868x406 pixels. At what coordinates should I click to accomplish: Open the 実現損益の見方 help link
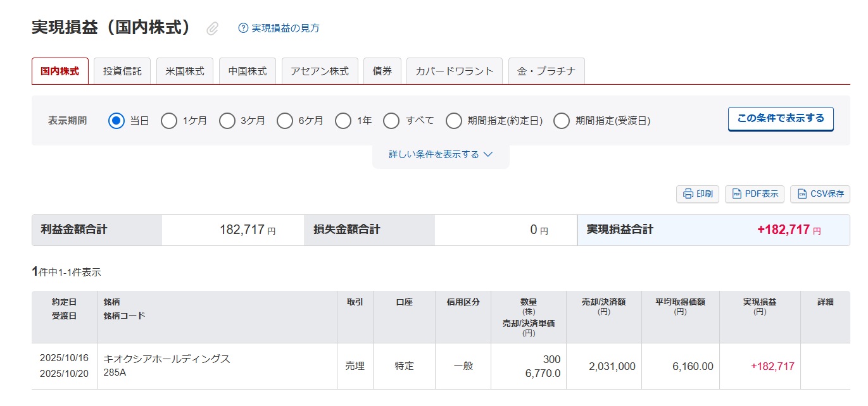[x=286, y=28]
